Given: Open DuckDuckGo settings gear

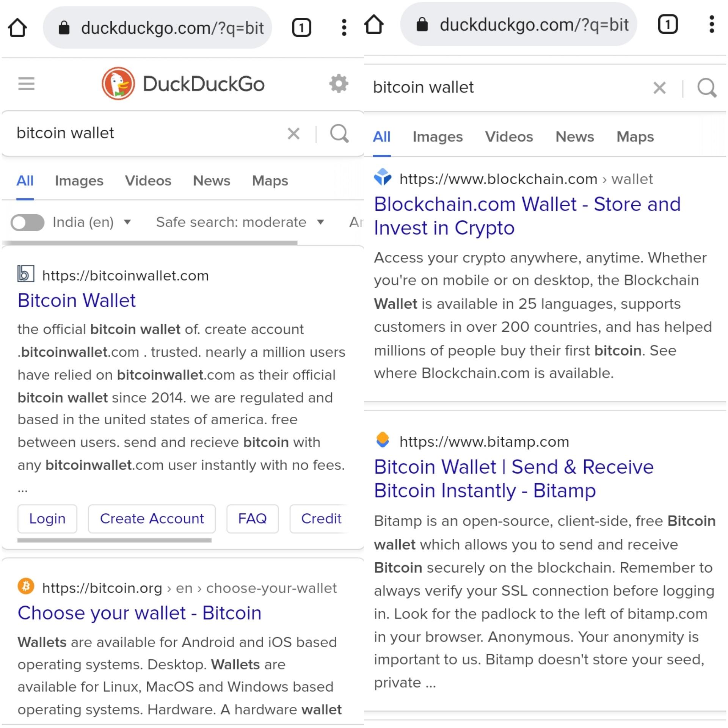Looking at the screenshot, I should pyautogui.click(x=339, y=83).
